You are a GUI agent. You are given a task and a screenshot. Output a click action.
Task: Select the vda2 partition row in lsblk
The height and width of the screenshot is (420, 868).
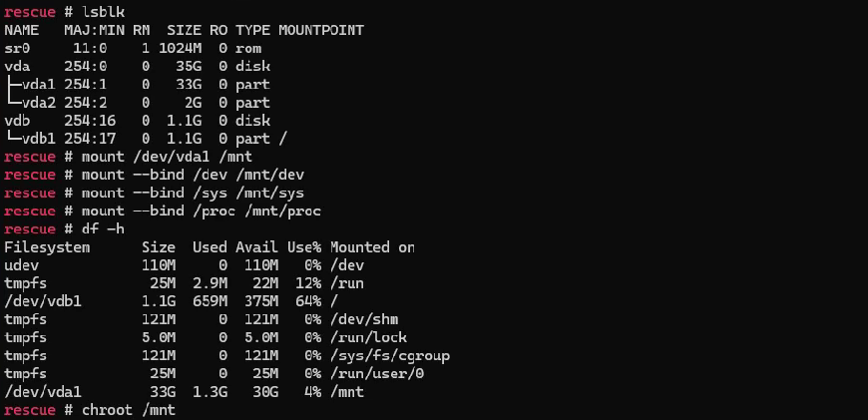[138, 103]
